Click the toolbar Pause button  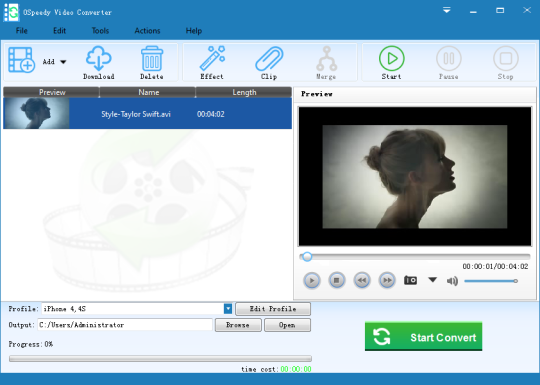(x=449, y=58)
